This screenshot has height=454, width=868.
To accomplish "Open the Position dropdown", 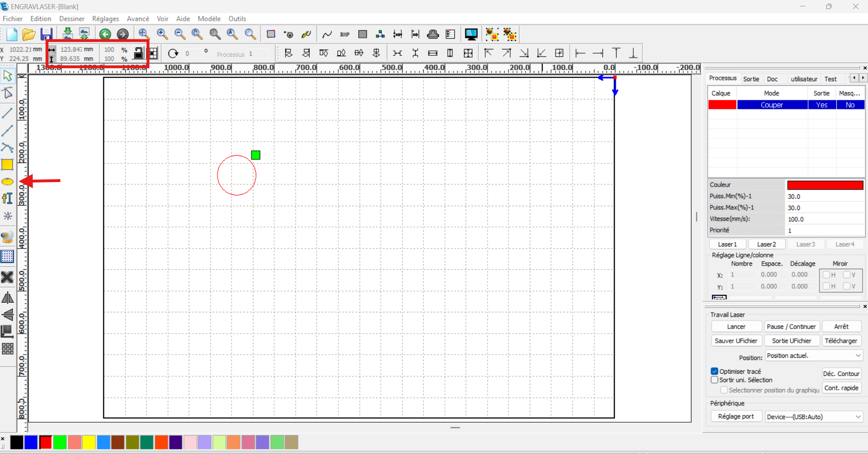I will point(814,355).
